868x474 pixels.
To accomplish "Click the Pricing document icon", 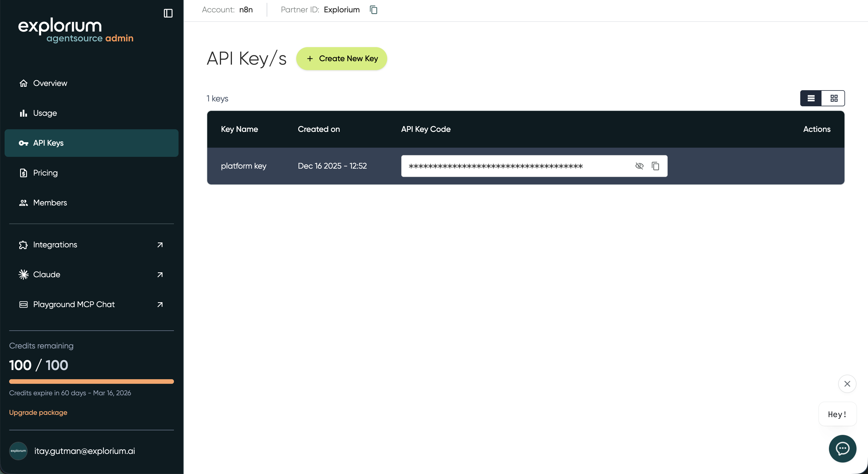I will coord(23,173).
